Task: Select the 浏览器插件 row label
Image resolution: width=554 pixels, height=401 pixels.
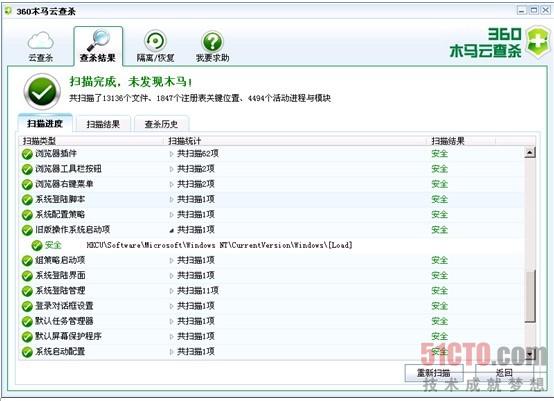Action: (x=56, y=154)
